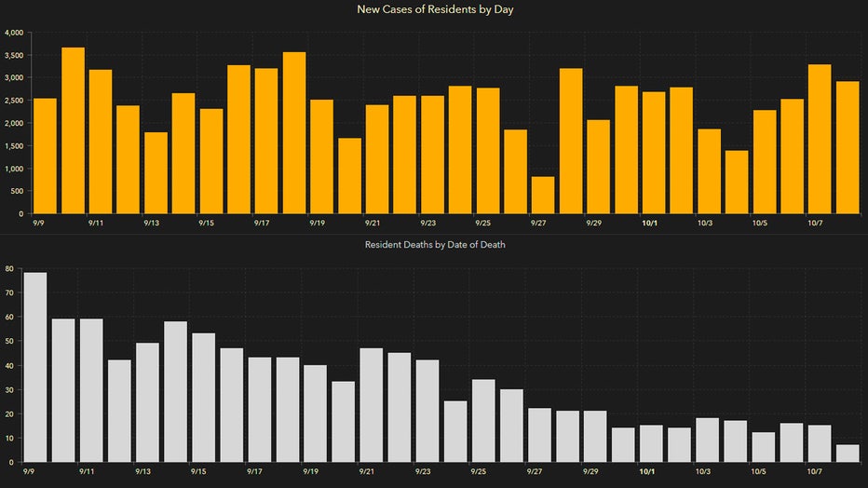This screenshot has width=868, height=488.
Task: Click the tallest gray deaths bar for 9/9
Action: 35,367
